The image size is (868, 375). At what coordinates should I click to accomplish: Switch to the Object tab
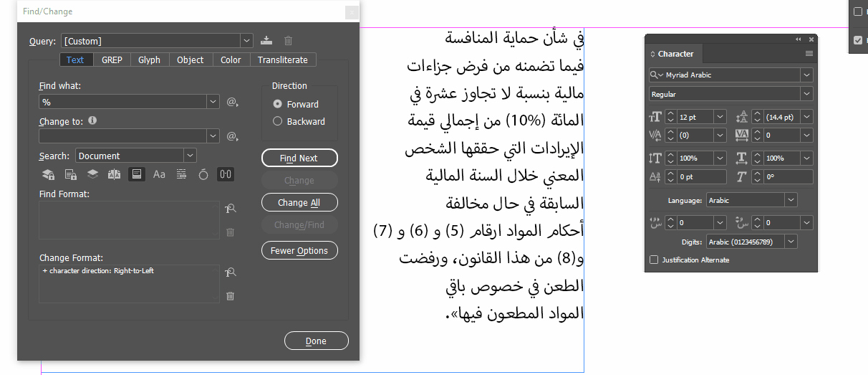pos(191,60)
